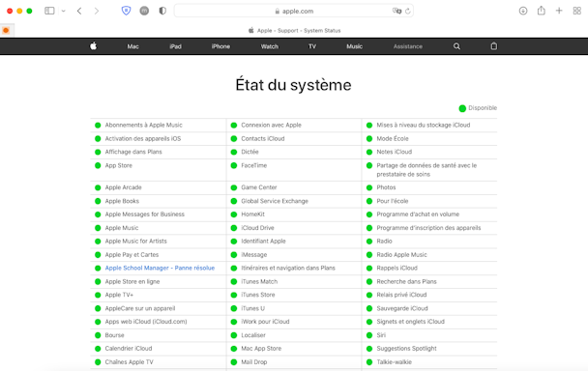Click the Notes iCloud entry

pyautogui.click(x=395, y=152)
